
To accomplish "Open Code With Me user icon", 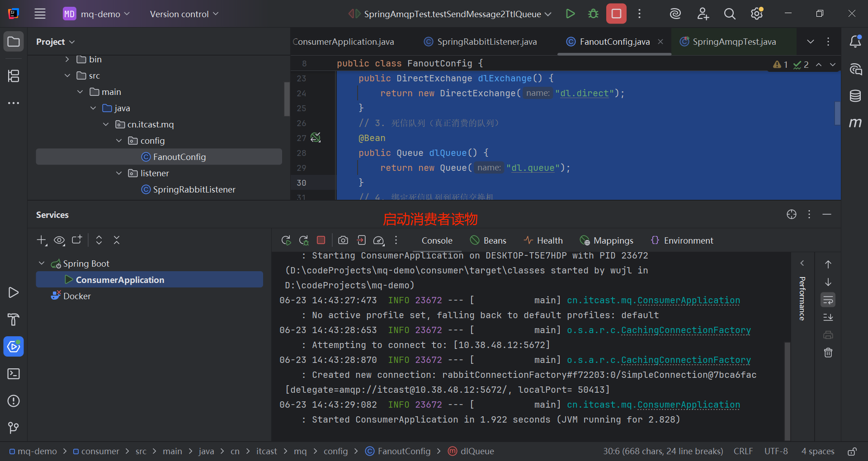I will (x=703, y=14).
